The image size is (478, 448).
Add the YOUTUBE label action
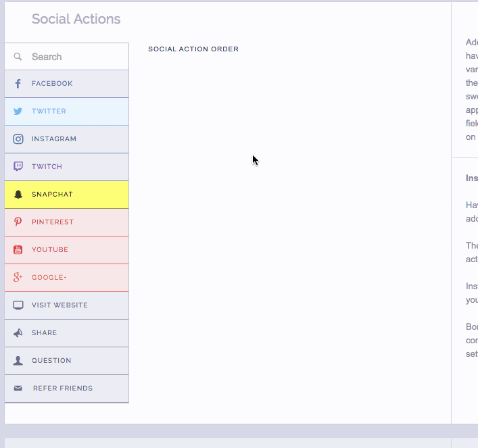click(x=50, y=249)
